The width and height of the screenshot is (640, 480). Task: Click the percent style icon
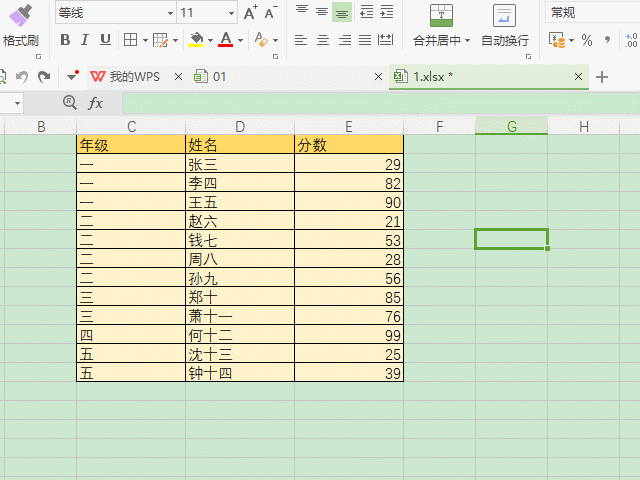pos(587,40)
